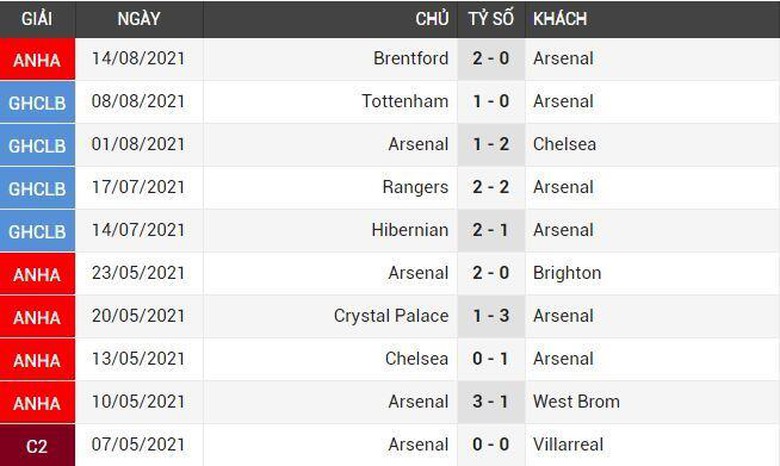The image size is (780, 466).
Task: Select the Rangers team name
Action: click(415, 187)
